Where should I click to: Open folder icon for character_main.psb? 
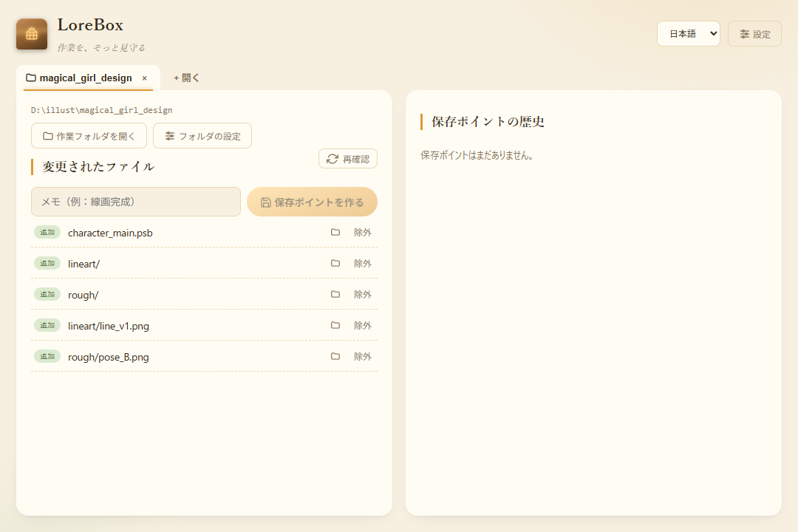(335, 232)
